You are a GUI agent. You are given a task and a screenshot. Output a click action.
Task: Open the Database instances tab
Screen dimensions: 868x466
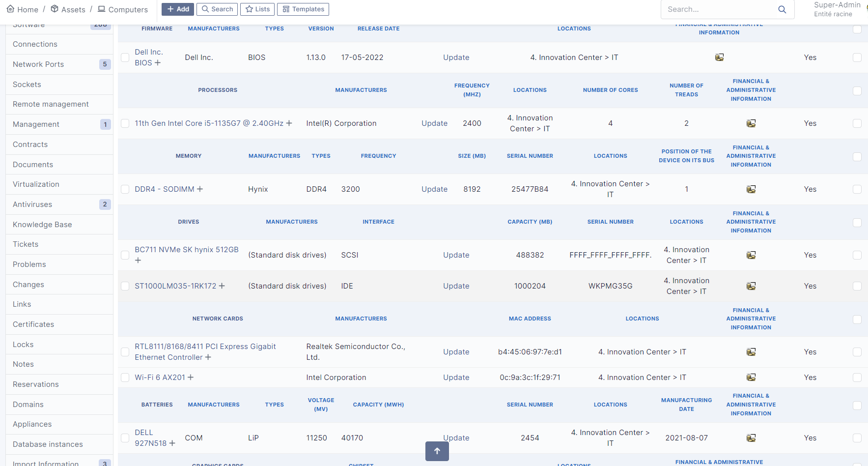[59, 444]
